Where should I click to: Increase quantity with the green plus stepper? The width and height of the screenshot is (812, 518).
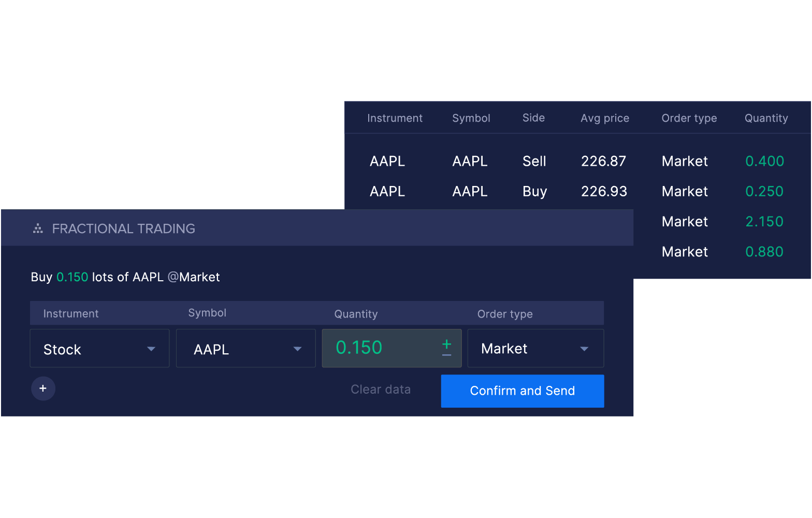coord(446,344)
